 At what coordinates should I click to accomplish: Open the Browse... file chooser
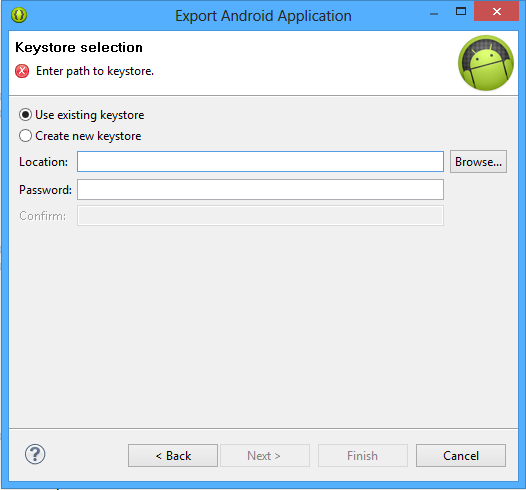pos(478,162)
